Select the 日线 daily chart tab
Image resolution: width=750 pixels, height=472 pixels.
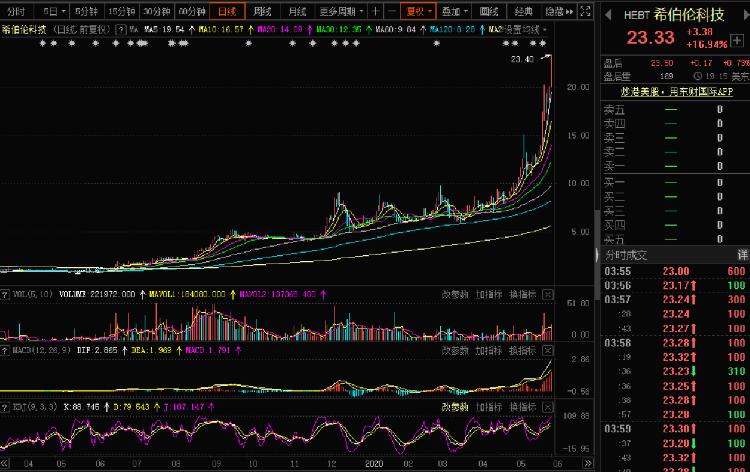point(227,11)
